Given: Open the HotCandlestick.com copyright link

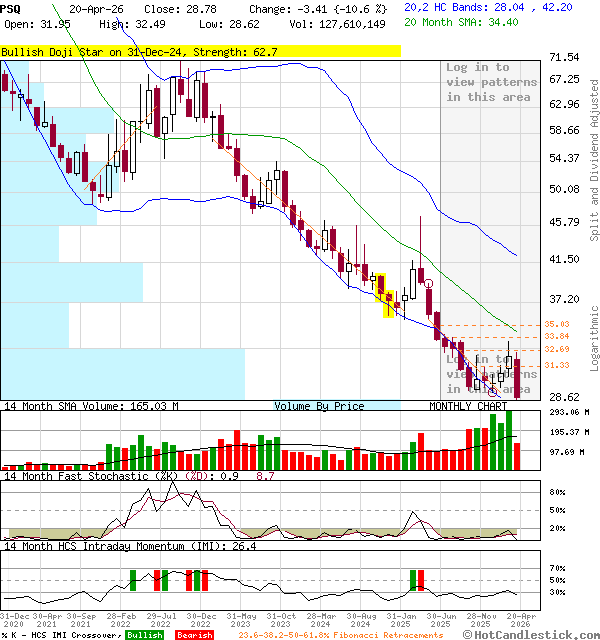Looking at the screenshot, I should 541,634.
